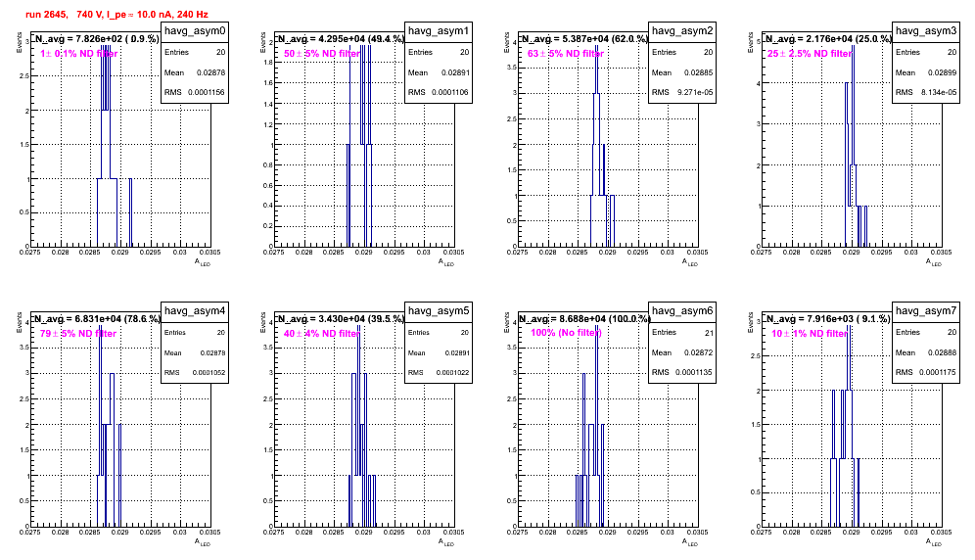Click A_LED axis title under havg_asym3 plot
Image resolution: width=975 pixels, height=560 pixels.
[x=934, y=262]
